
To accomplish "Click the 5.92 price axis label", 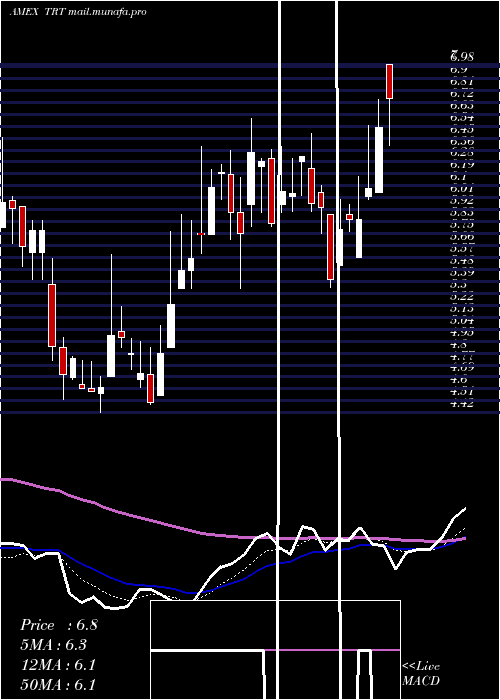I will pyautogui.click(x=462, y=200).
